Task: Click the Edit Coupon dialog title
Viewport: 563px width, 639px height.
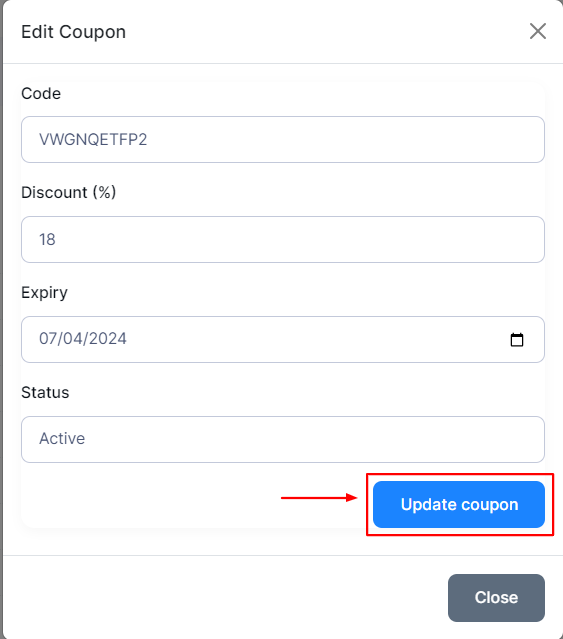Action: [x=73, y=32]
